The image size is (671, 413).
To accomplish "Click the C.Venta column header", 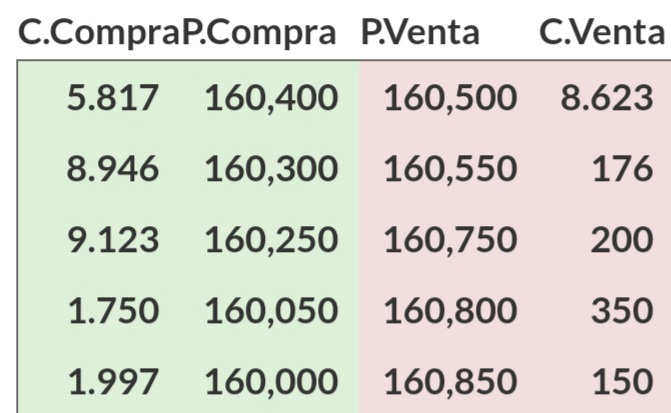I will click(x=602, y=33).
